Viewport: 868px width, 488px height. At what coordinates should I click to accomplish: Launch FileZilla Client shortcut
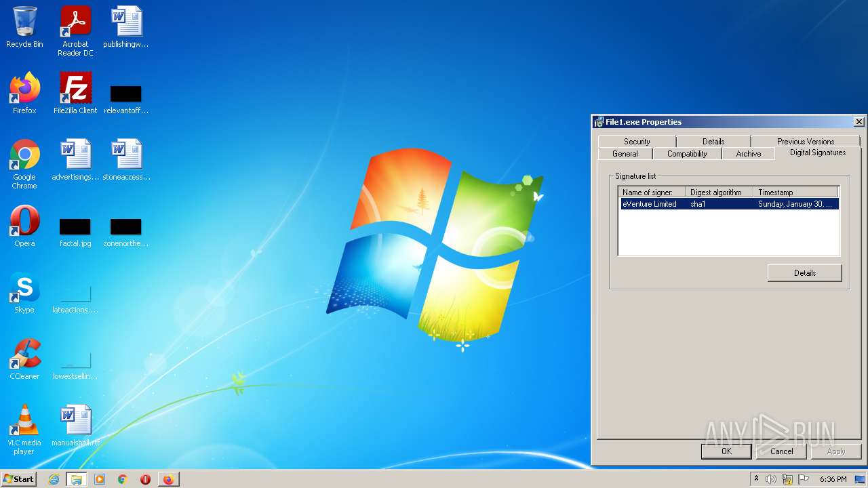[75, 94]
